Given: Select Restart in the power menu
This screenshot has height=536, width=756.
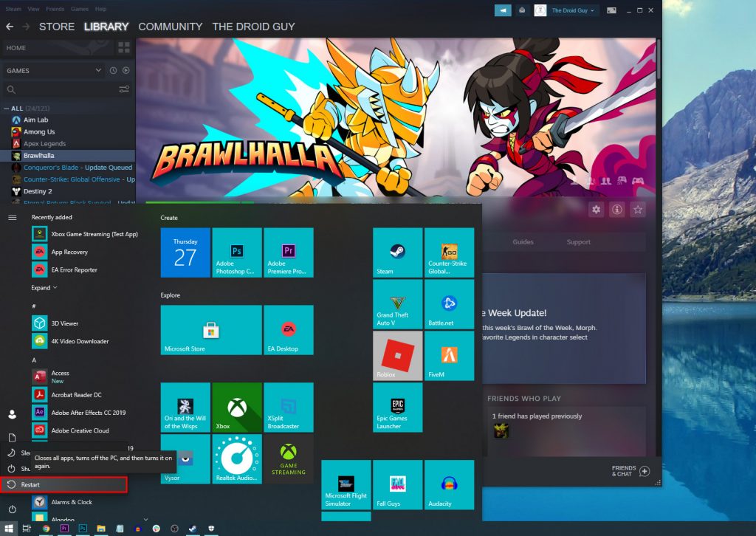Looking at the screenshot, I should 63,484.
